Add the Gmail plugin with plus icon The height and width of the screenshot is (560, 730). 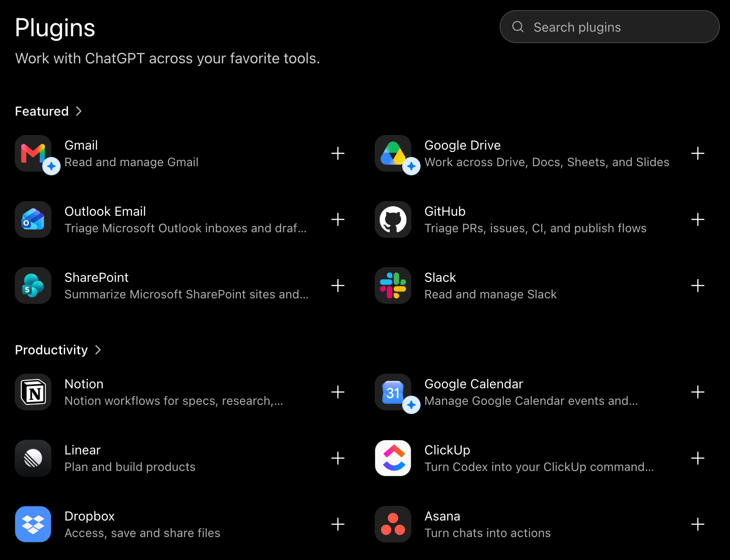coord(338,153)
